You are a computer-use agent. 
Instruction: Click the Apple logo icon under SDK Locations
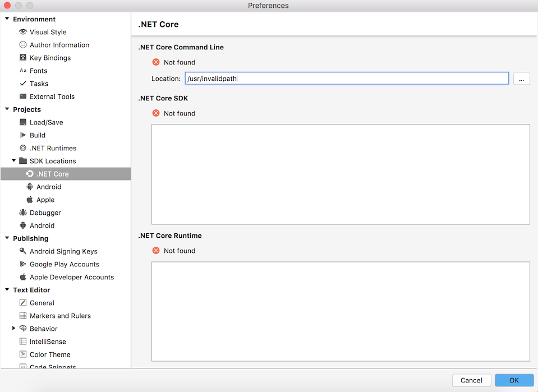(30, 200)
